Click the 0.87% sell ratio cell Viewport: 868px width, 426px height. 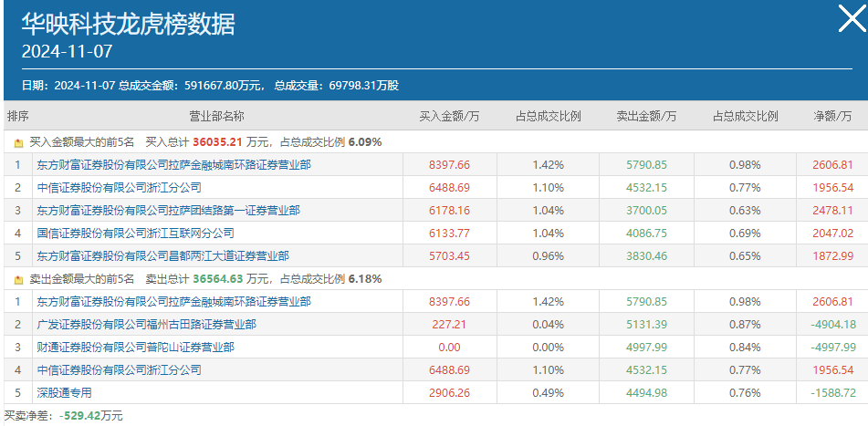point(745,324)
